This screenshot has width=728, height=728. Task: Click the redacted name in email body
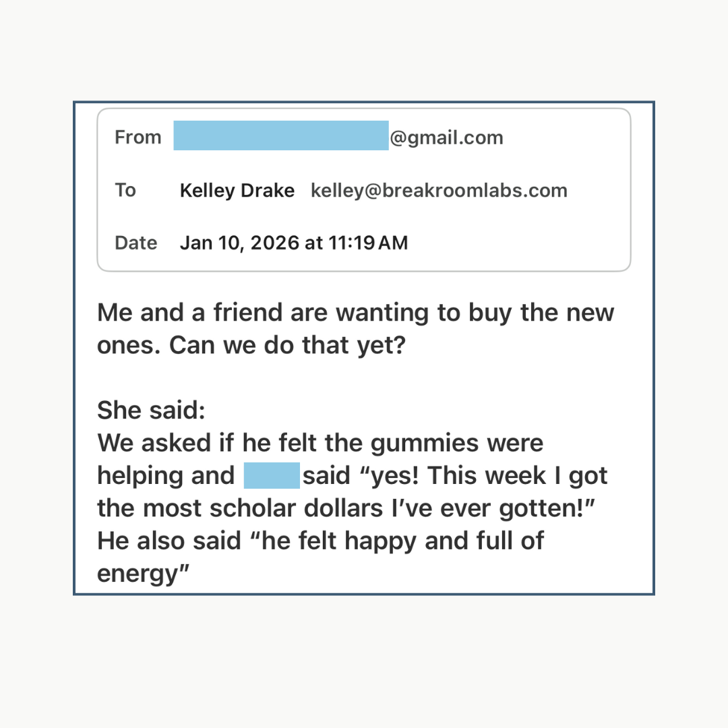point(271,475)
